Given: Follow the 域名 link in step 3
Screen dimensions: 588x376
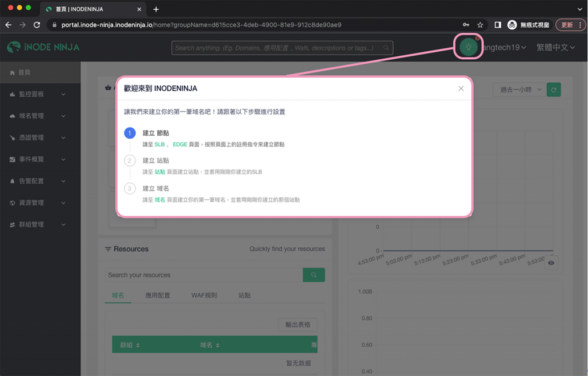Looking at the screenshot, I should (x=160, y=200).
